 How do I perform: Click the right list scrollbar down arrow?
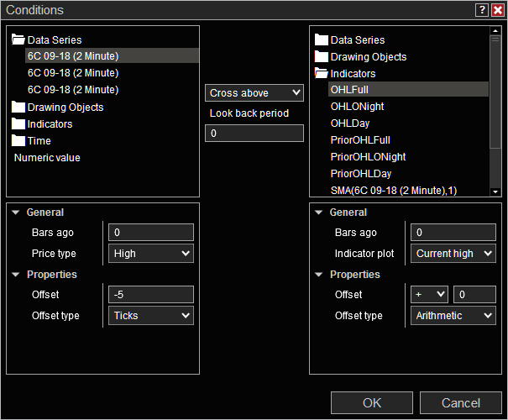495,192
